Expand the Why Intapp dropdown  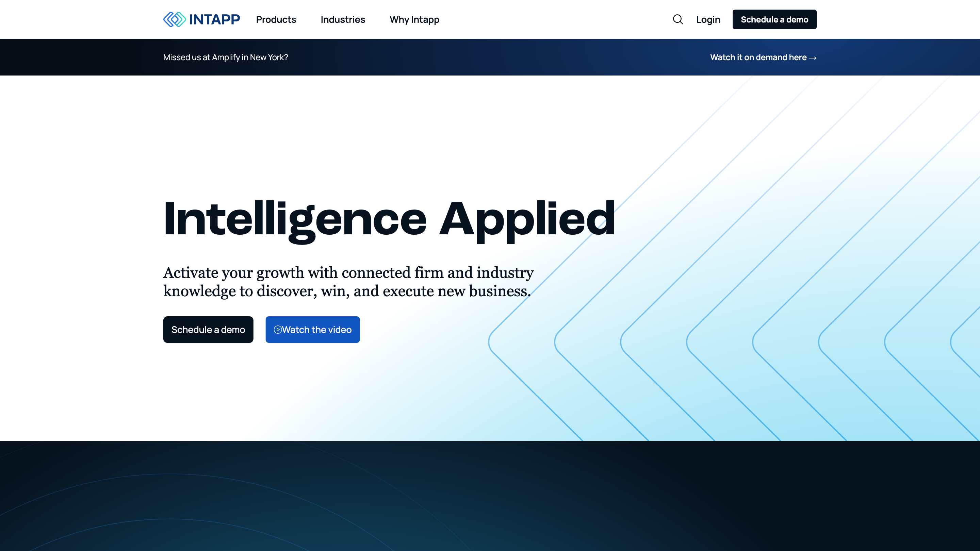click(x=414, y=19)
